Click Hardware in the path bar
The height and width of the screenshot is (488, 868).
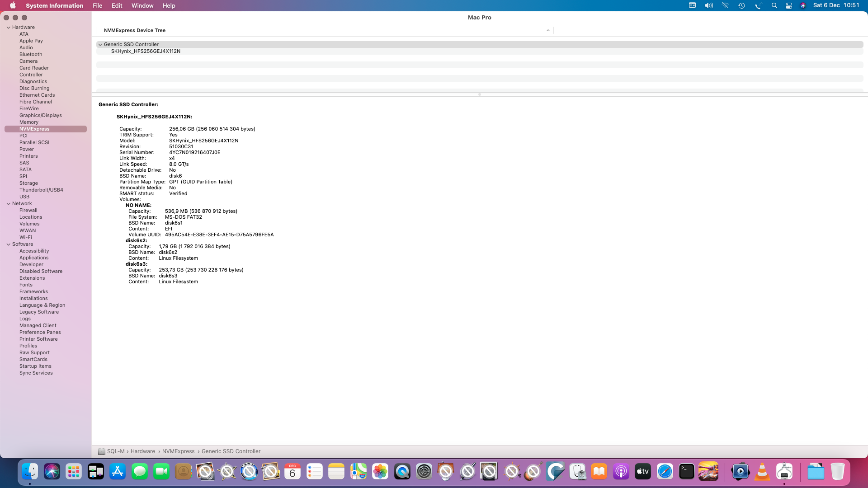coord(142,451)
